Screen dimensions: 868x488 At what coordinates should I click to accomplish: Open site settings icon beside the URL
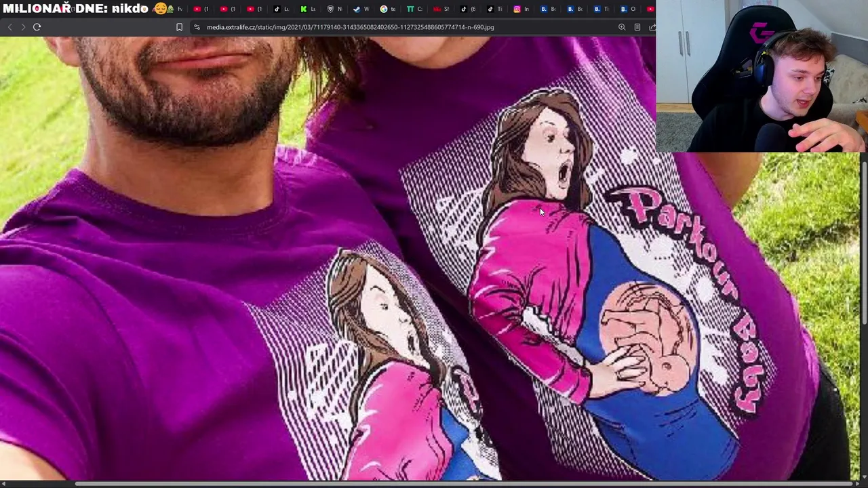(x=197, y=27)
